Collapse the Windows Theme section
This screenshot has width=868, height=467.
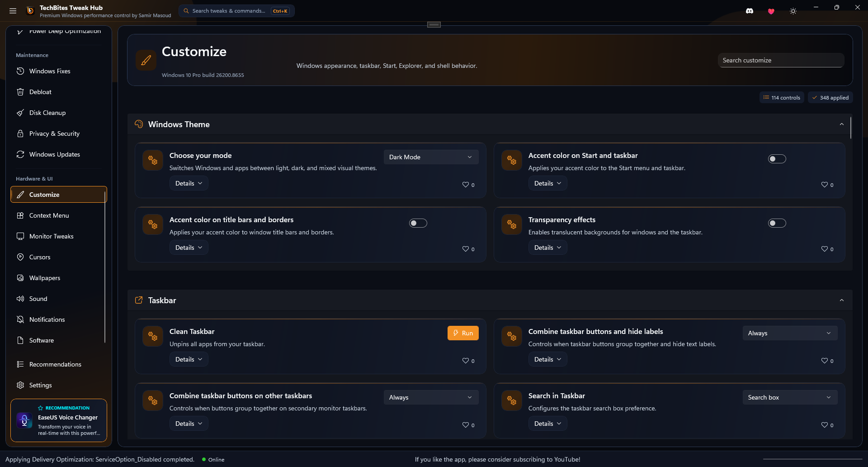click(x=841, y=124)
